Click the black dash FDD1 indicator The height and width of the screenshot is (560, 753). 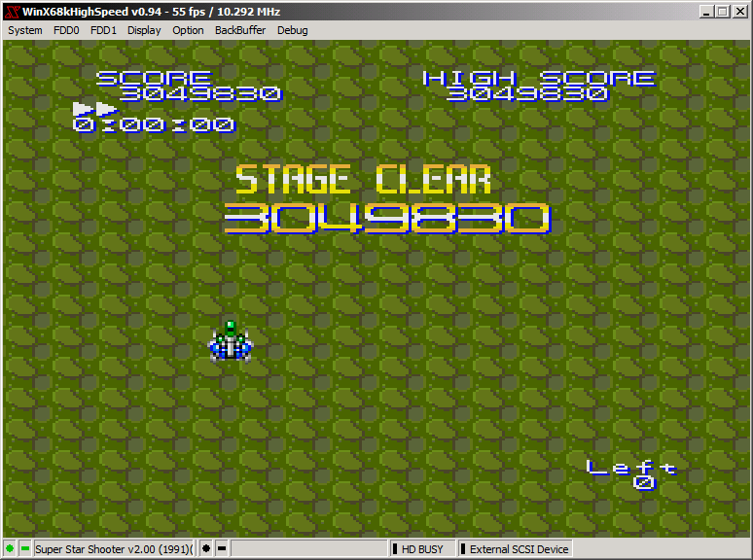pyautogui.click(x=222, y=548)
